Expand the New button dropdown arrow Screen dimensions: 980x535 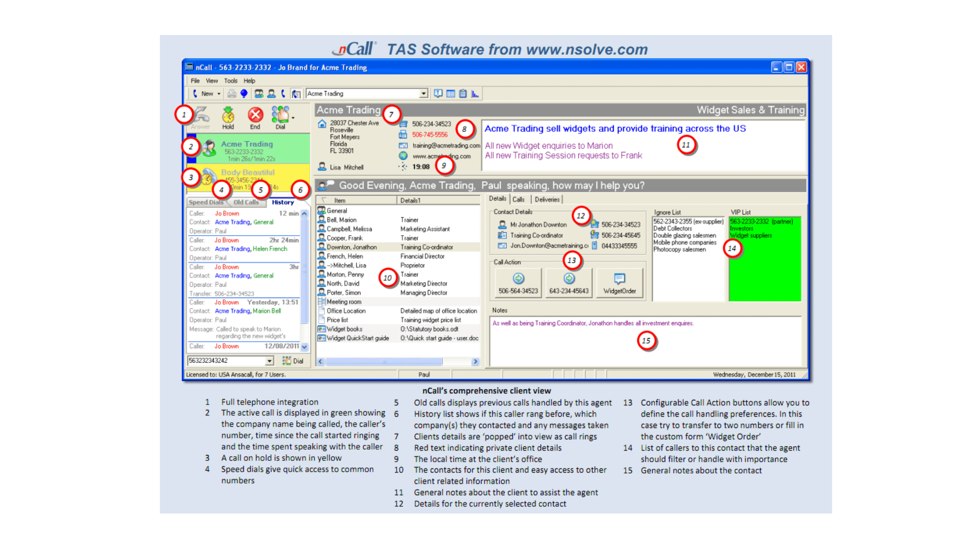click(219, 94)
